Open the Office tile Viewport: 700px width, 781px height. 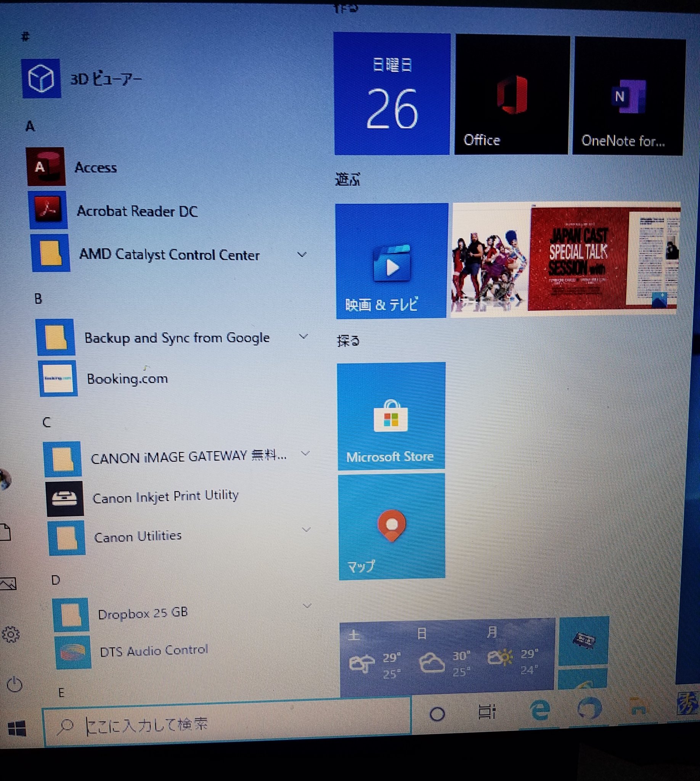pos(512,95)
